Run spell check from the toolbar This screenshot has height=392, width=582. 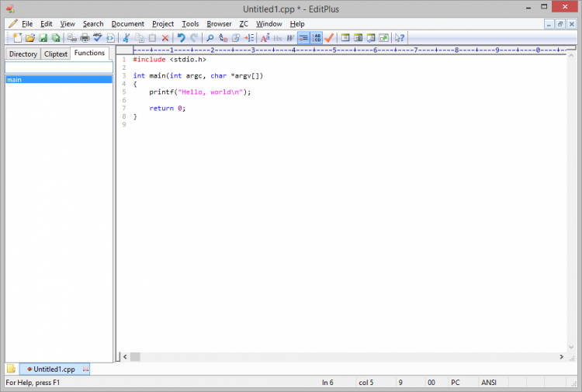click(98, 38)
